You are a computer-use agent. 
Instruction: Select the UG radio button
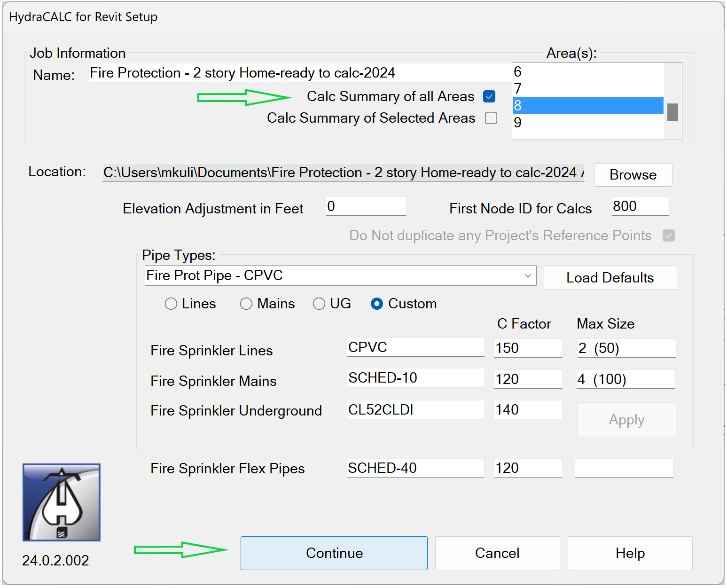click(319, 304)
